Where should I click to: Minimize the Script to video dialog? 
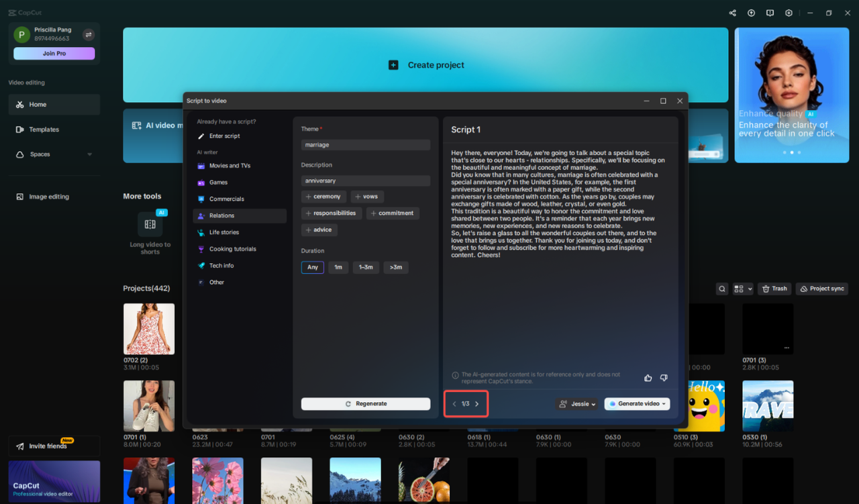[646, 101]
